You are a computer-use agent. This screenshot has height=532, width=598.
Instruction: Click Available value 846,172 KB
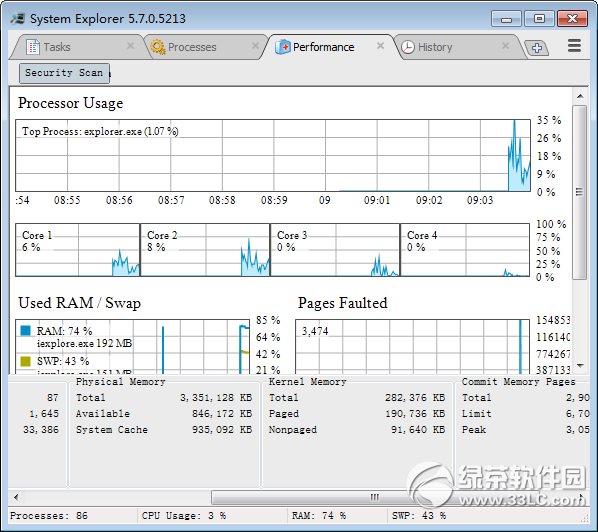[x=222, y=414]
